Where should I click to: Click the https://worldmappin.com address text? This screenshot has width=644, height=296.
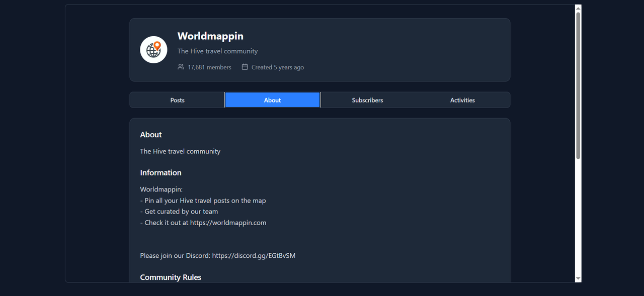(228, 223)
